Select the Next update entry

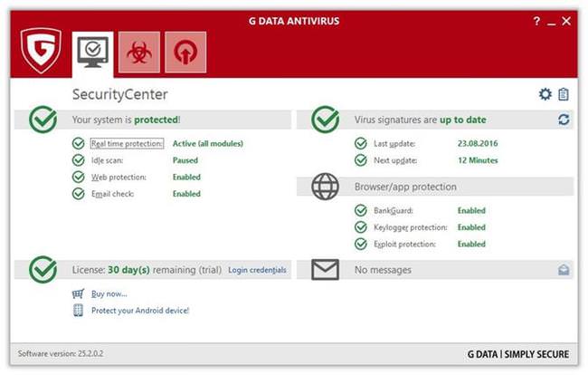tap(395, 160)
